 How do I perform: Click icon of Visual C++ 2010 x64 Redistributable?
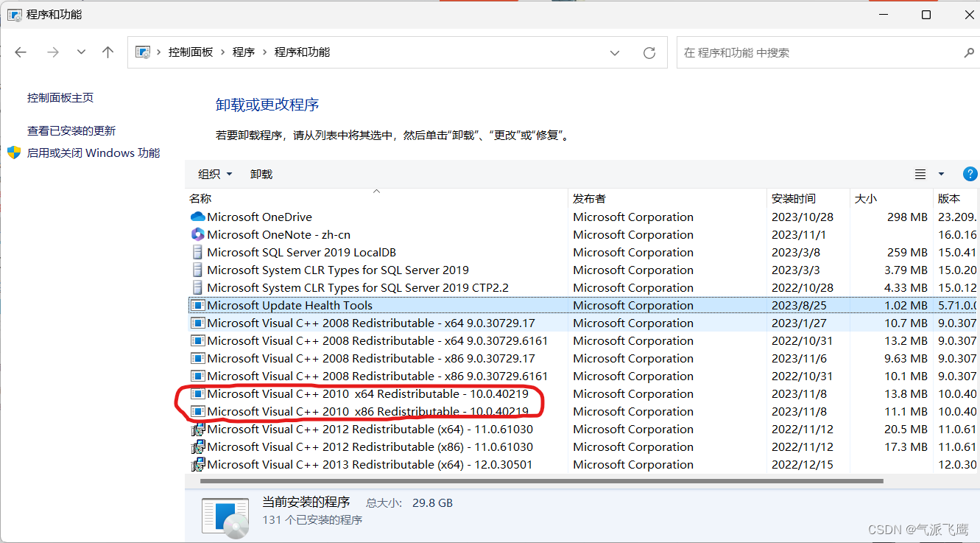tap(197, 393)
